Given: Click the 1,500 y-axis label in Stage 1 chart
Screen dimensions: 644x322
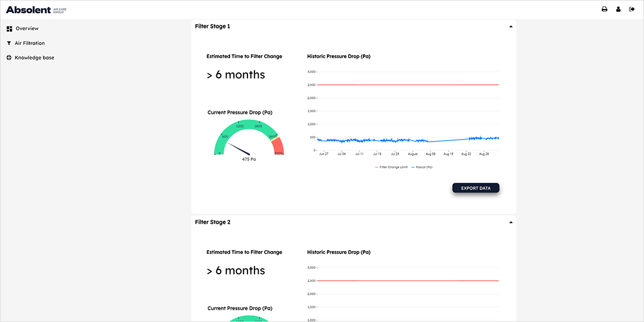Looking at the screenshot, I should [x=311, y=111].
